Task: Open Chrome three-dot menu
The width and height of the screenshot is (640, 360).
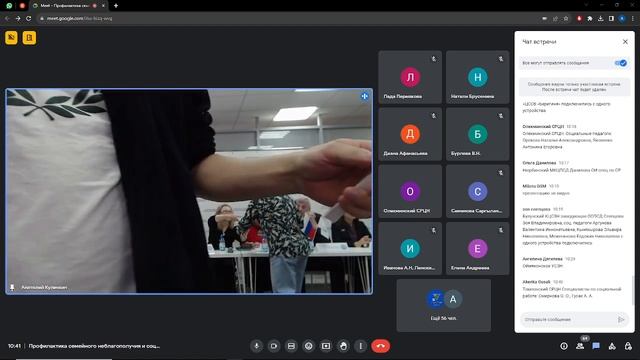Action: pyautogui.click(x=633, y=18)
